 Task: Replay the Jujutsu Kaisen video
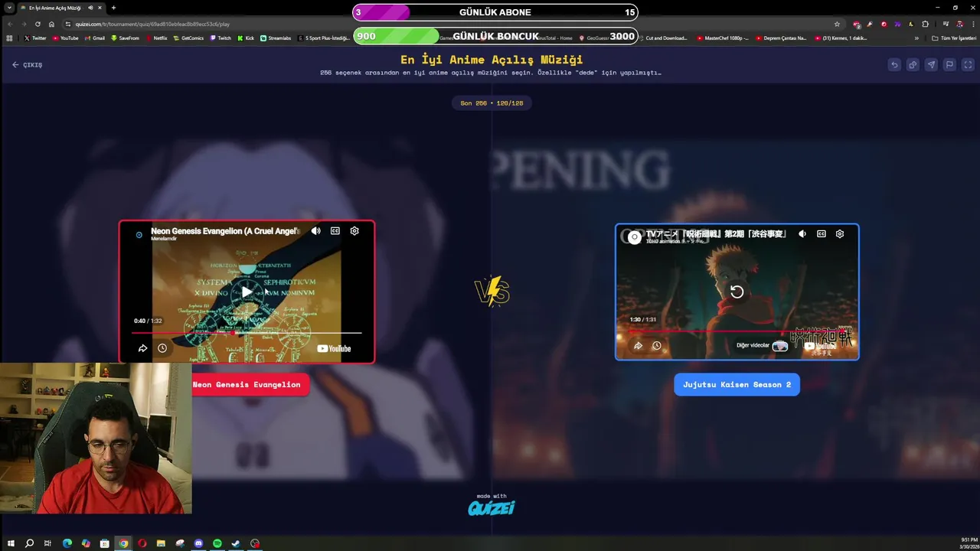tap(737, 292)
